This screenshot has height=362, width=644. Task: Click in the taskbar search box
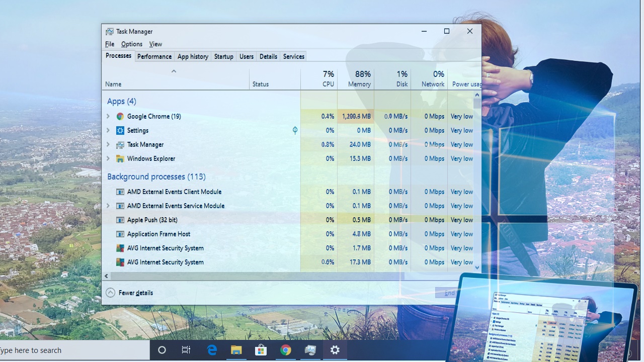pos(70,350)
